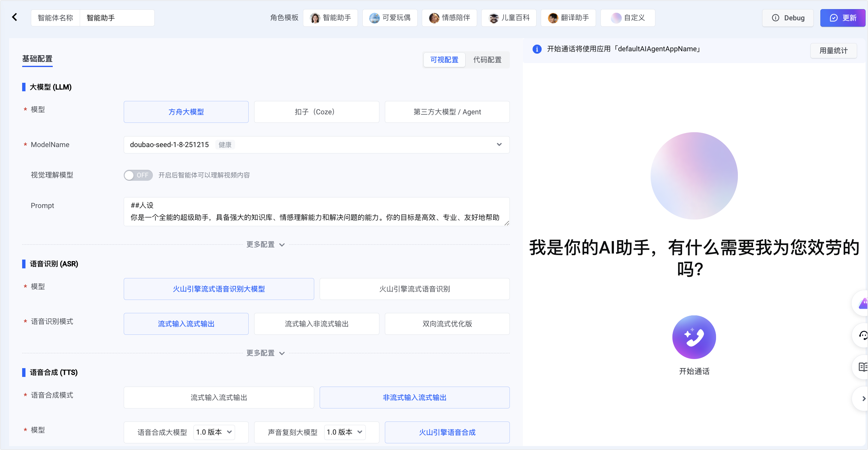Select the 可爱玩偶 avatar template

point(390,18)
